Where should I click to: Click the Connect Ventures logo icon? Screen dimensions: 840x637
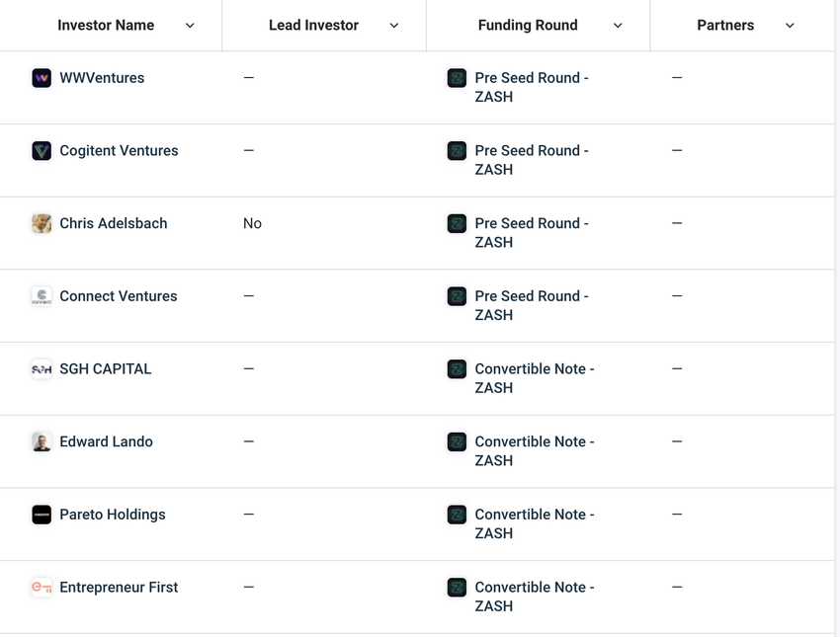(42, 296)
